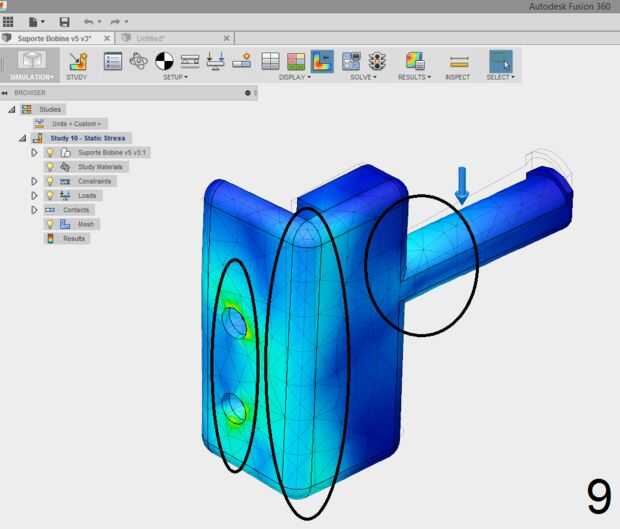Toggle visibility bulb of Study Materials
Screen dimensions: 620x529
pos(50,167)
